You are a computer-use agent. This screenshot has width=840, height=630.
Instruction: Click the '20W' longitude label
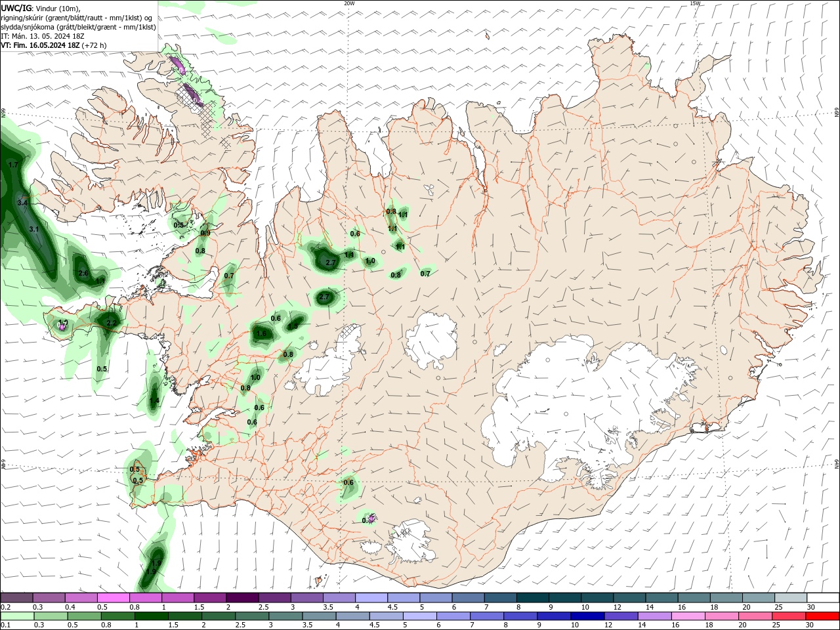pyautogui.click(x=349, y=3)
